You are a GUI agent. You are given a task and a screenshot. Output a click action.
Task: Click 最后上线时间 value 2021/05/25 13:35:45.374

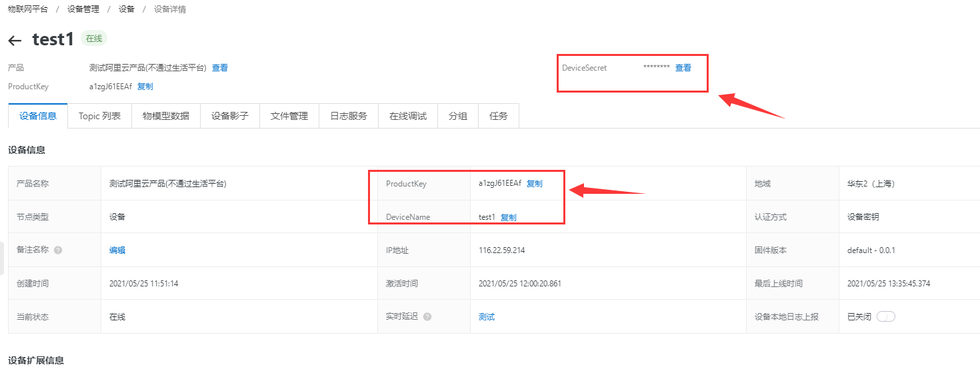click(x=889, y=284)
